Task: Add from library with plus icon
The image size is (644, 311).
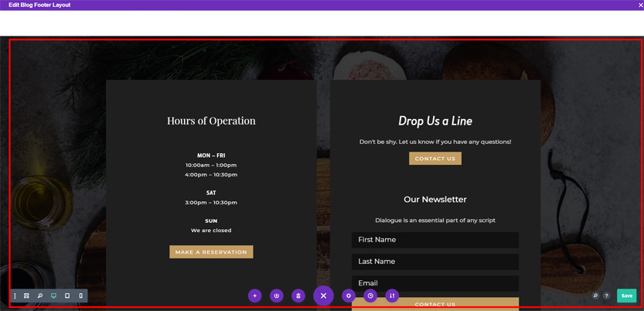Action: (x=254, y=296)
